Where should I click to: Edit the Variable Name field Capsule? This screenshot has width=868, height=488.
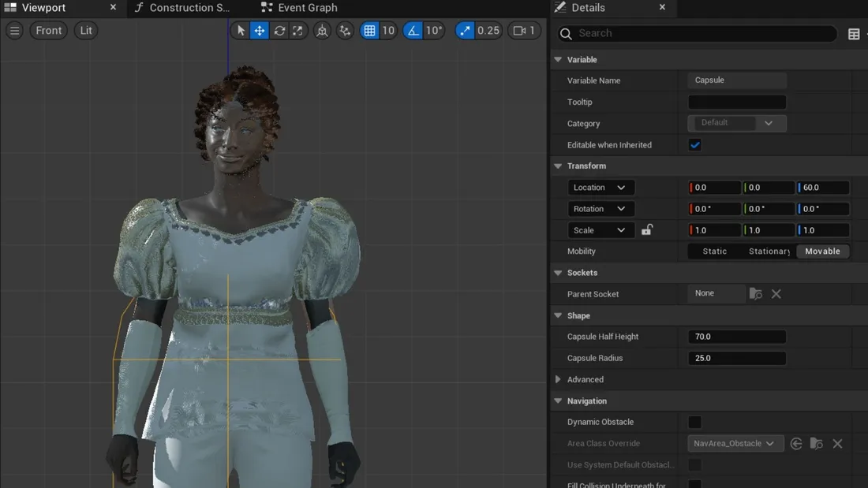[737, 80]
